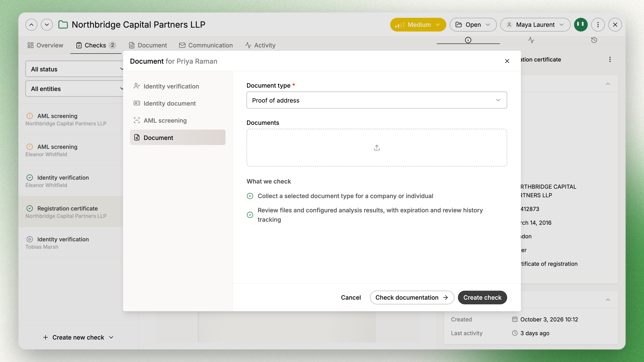This screenshot has height=362, width=644.
Task: Click the Documents upload dropzone
Action: point(377,148)
